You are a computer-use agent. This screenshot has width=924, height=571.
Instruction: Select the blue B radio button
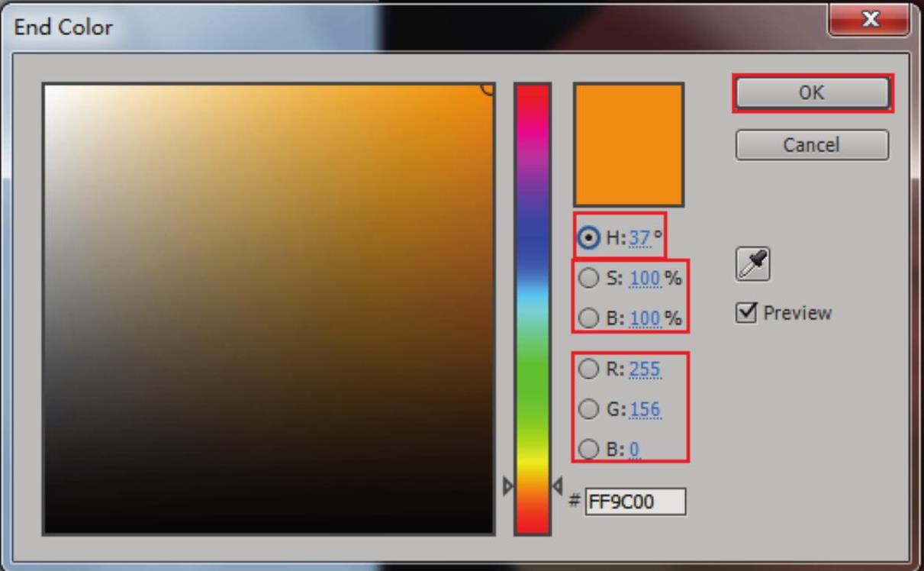point(588,450)
